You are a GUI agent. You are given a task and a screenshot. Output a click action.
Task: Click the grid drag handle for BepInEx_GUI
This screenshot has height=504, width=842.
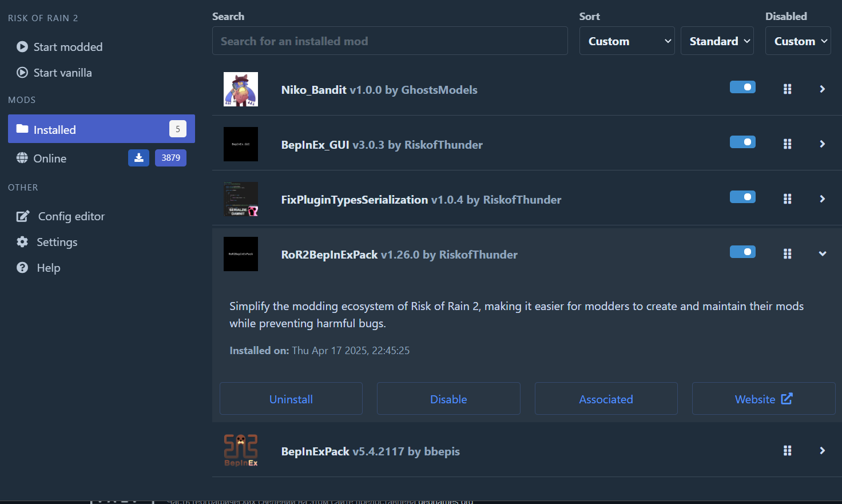tap(788, 144)
